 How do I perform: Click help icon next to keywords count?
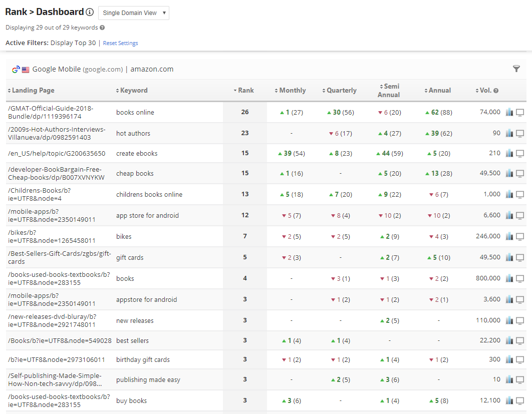pos(102,28)
